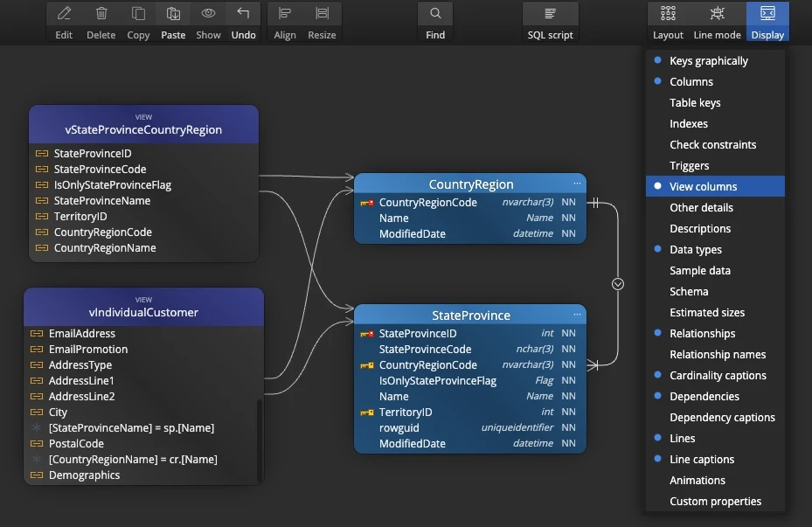Toggle Data types display option
Screen dimensions: 812x527
715,250
